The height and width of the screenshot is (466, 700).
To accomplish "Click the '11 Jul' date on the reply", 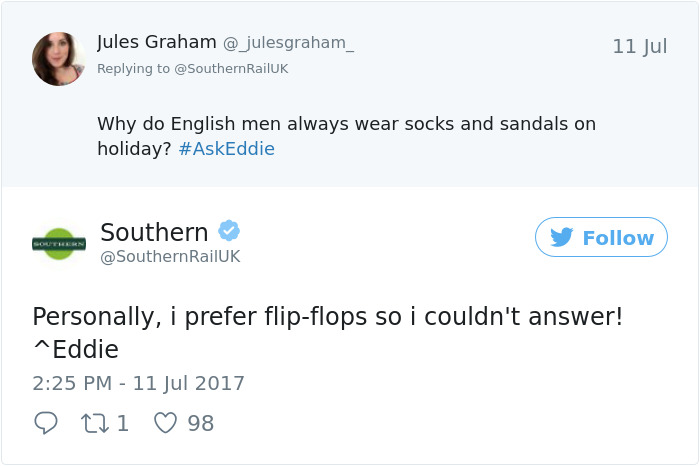I will 639,47.
